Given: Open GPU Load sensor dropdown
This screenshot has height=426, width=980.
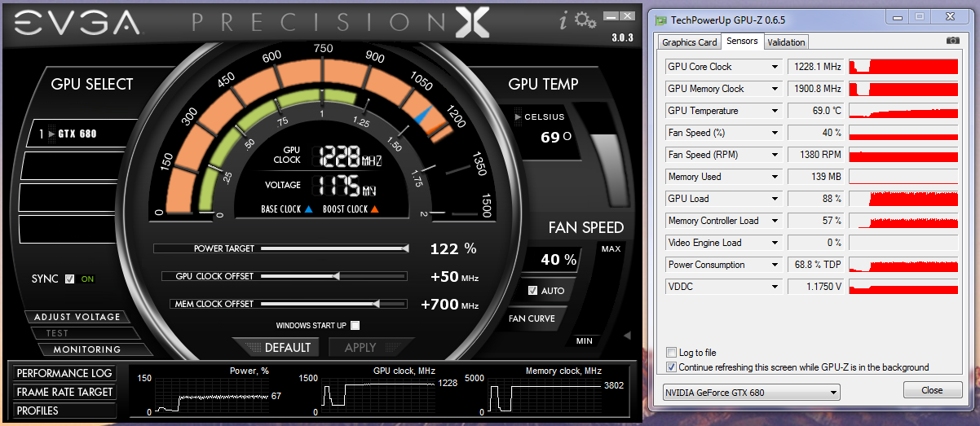Looking at the screenshot, I should [775, 199].
